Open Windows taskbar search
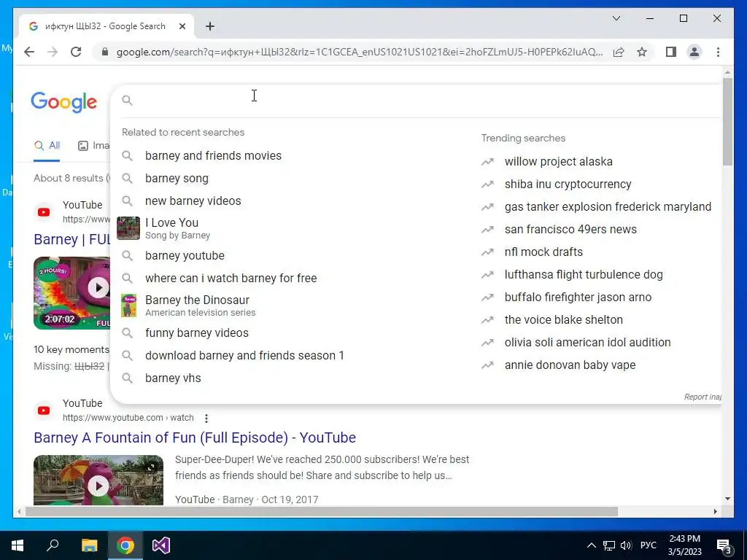Screen dimensions: 747x560 [53, 545]
